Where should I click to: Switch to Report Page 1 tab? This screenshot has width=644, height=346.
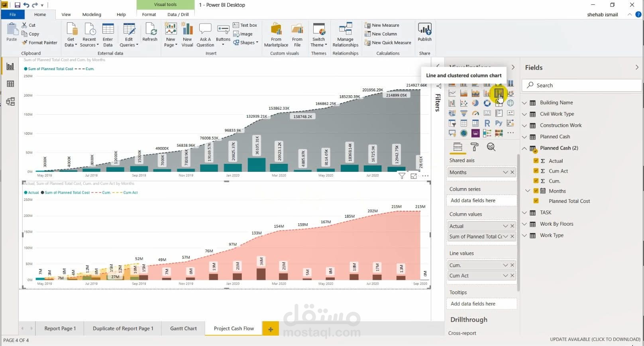(x=60, y=328)
